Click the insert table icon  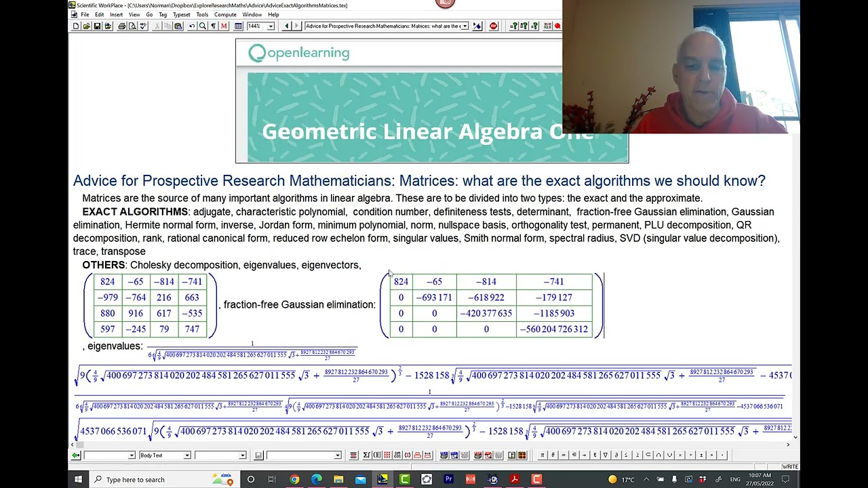[x=238, y=26]
